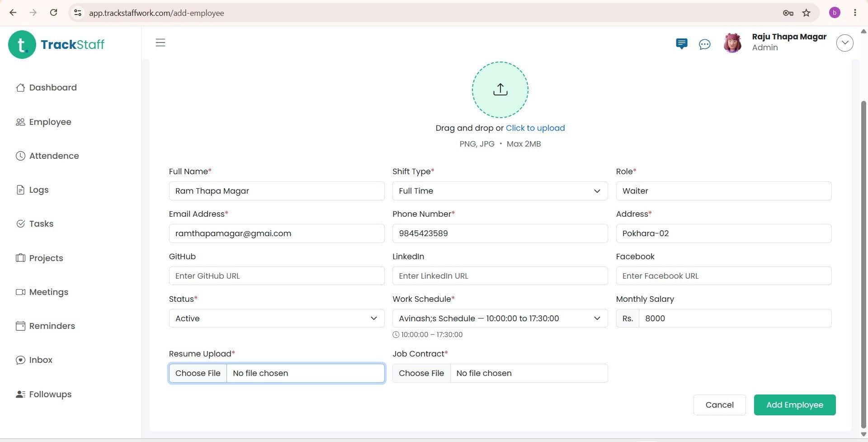
Task: Toggle the hamburger sidebar menu icon
Action: pyautogui.click(x=160, y=43)
